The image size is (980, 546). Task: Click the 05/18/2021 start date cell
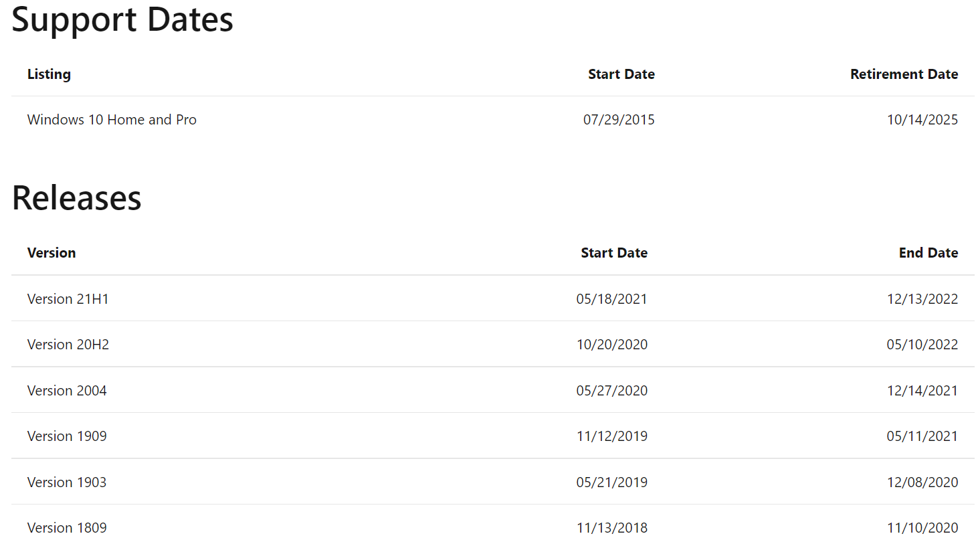612,299
